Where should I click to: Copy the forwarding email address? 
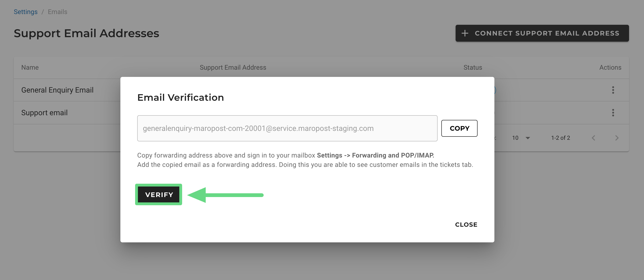pos(459,128)
